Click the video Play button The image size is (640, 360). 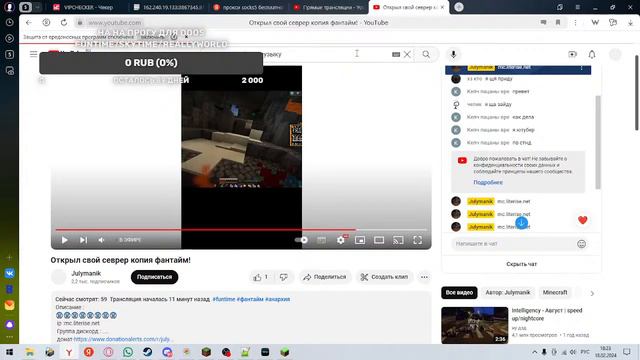(x=64, y=240)
